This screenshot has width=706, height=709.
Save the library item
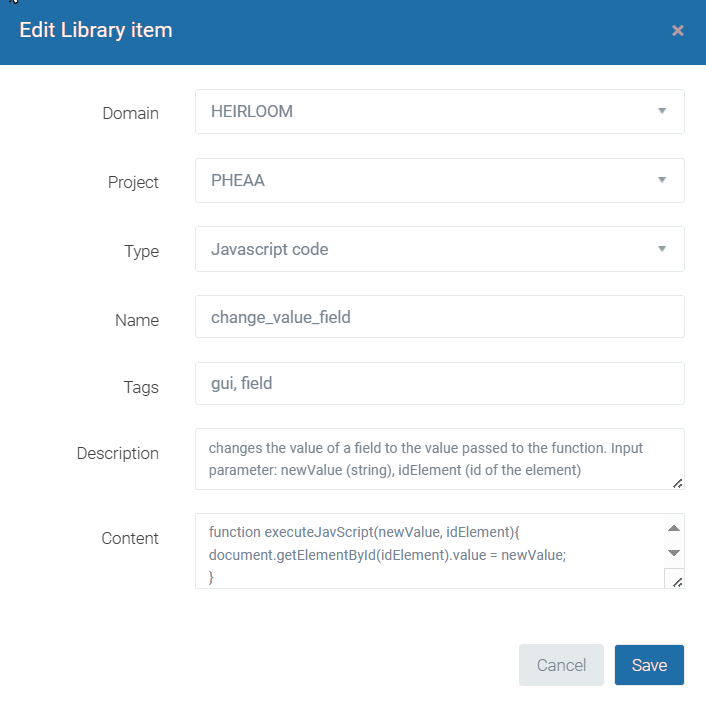click(649, 666)
